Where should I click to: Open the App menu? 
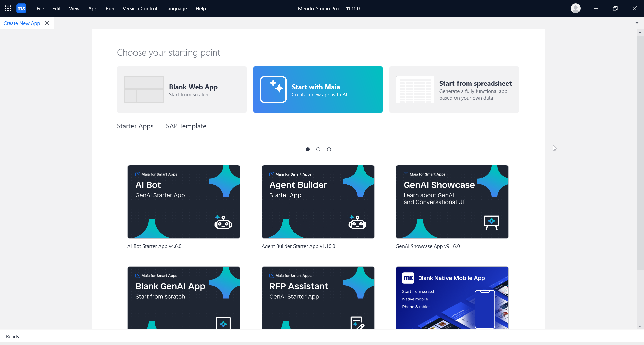click(x=93, y=9)
